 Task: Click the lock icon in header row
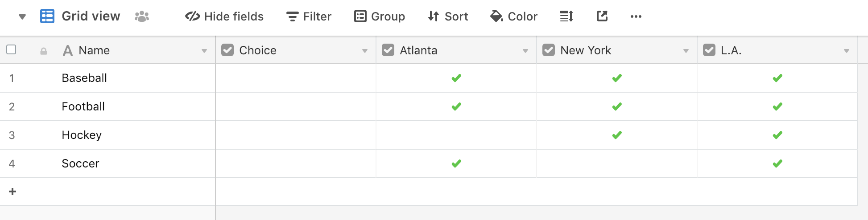44,51
